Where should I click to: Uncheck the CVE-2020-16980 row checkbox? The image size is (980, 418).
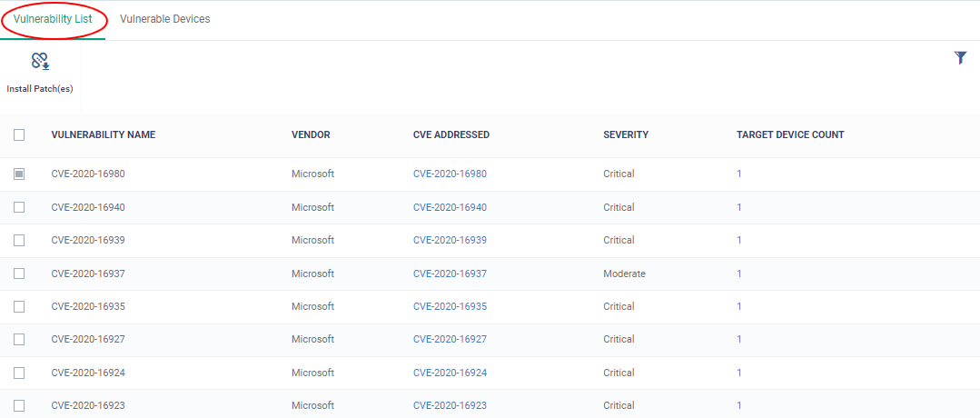pos(19,174)
